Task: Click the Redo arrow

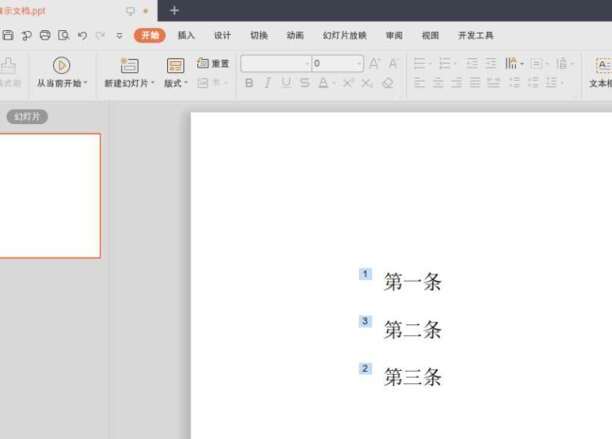Action: click(x=100, y=36)
